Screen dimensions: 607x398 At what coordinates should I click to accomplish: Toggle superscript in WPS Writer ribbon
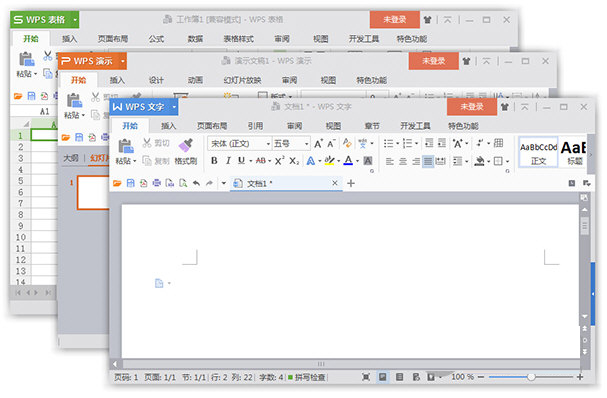[x=279, y=161]
